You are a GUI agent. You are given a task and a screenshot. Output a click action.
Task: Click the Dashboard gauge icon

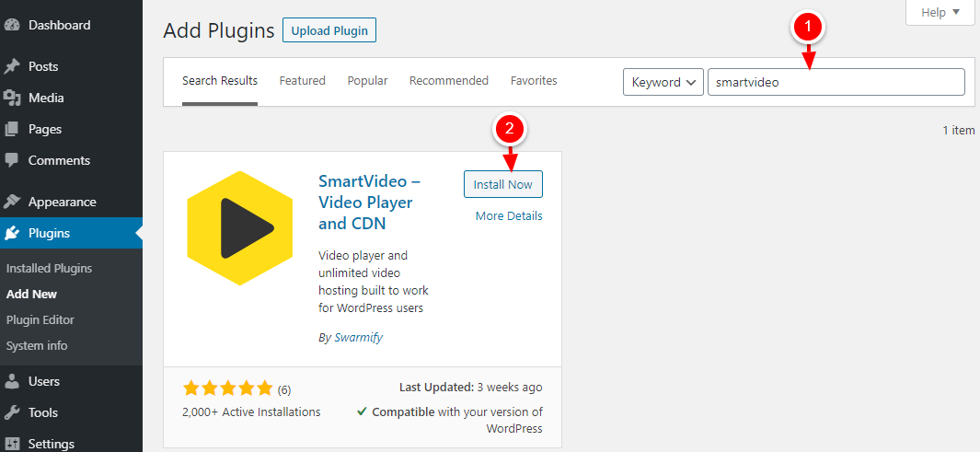pyautogui.click(x=12, y=26)
